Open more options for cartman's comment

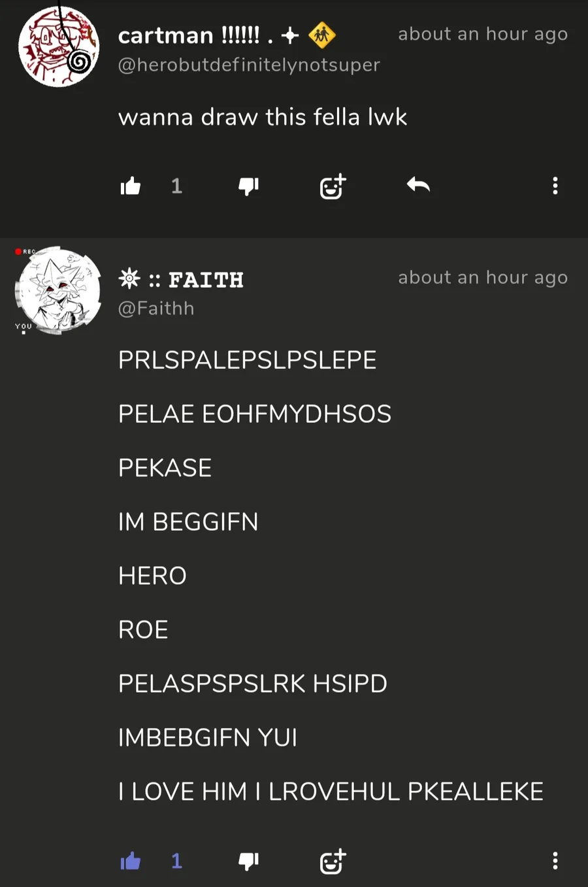pyautogui.click(x=555, y=186)
